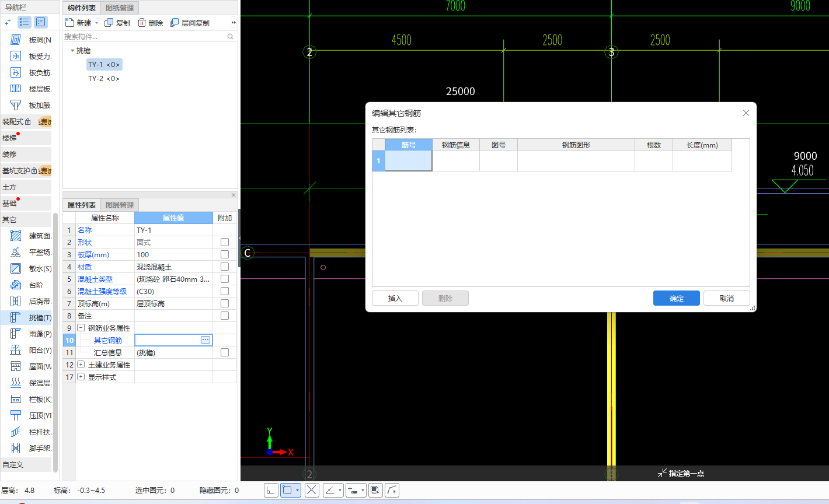
Task: Tick the 附加 checkbox for 板厚(mm) row
Action: pyautogui.click(x=225, y=254)
